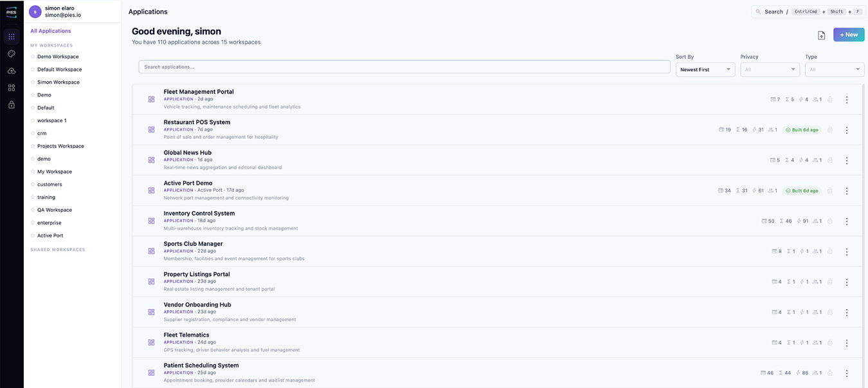Click the app icon beside Global News Hub
Image resolution: width=868 pixels, height=388 pixels.
[151, 160]
